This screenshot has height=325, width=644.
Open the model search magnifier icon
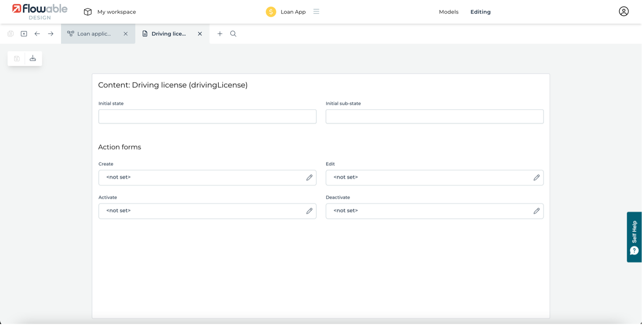233,34
